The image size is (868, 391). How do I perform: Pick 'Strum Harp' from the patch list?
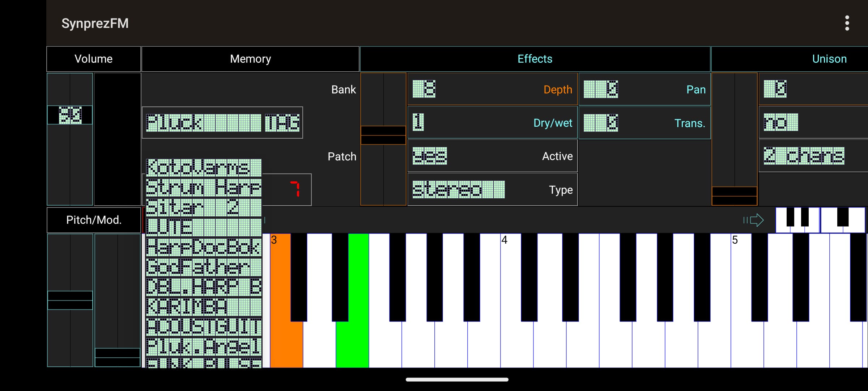[x=203, y=188]
